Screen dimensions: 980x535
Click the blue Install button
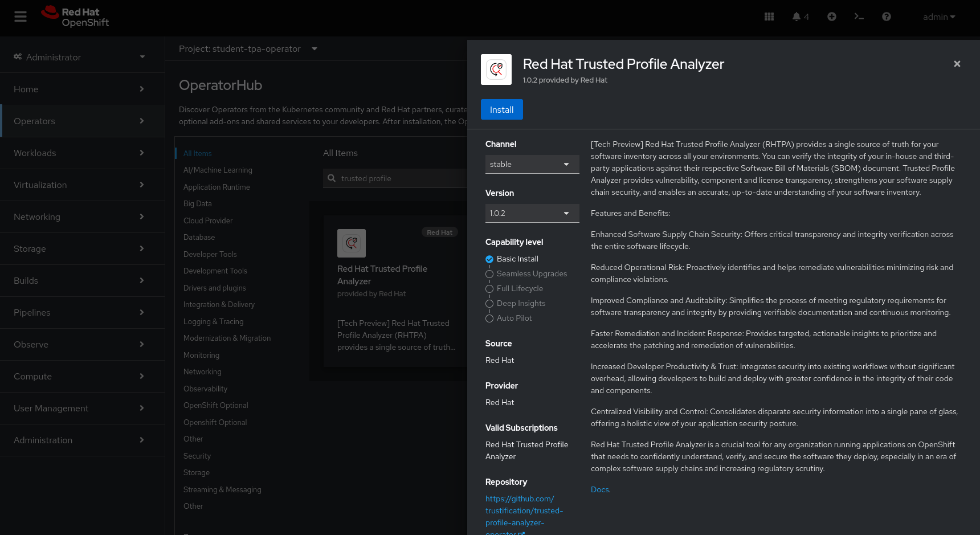click(x=501, y=109)
